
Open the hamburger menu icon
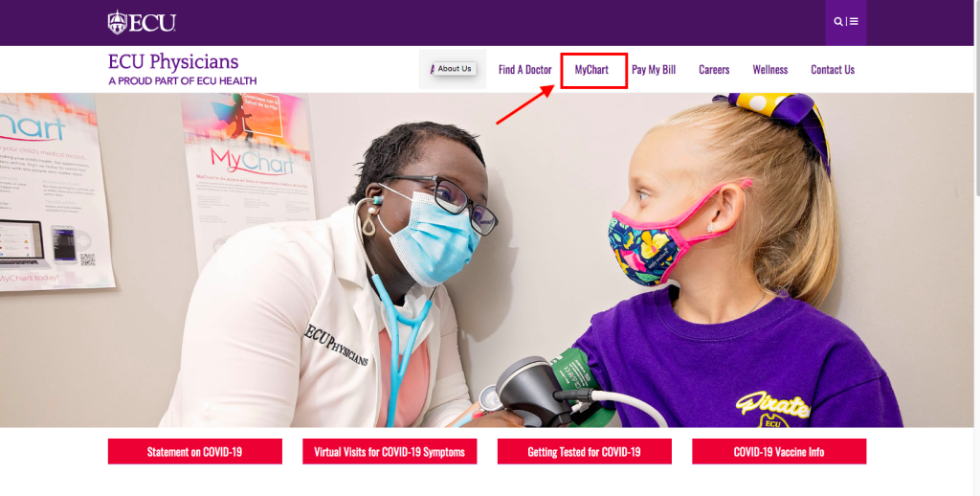pyautogui.click(x=854, y=22)
